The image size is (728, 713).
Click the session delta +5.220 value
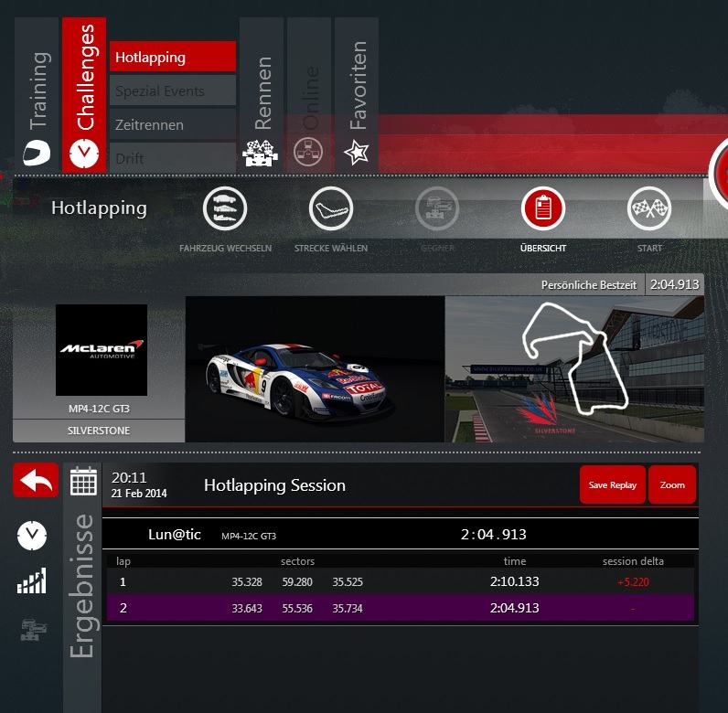(633, 582)
